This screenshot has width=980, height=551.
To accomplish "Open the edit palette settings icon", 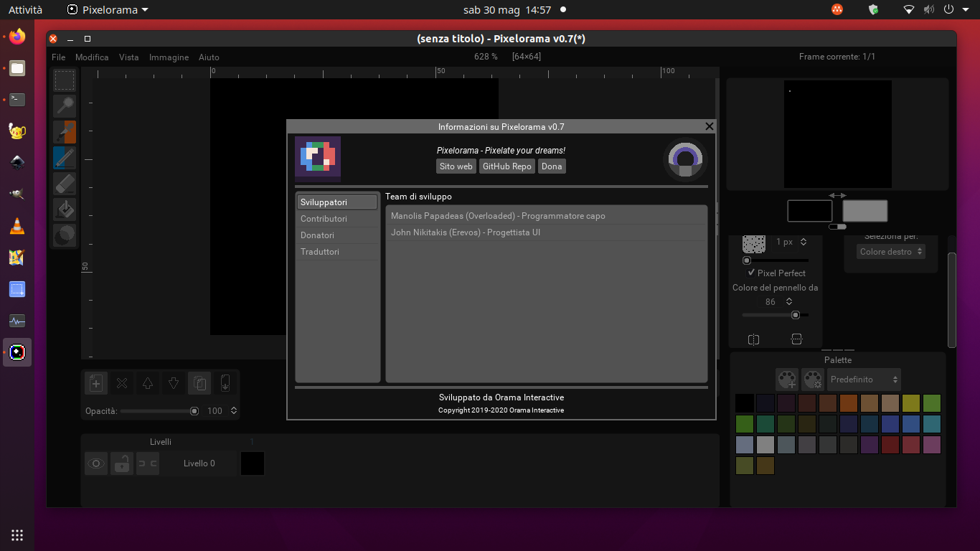I will point(813,379).
